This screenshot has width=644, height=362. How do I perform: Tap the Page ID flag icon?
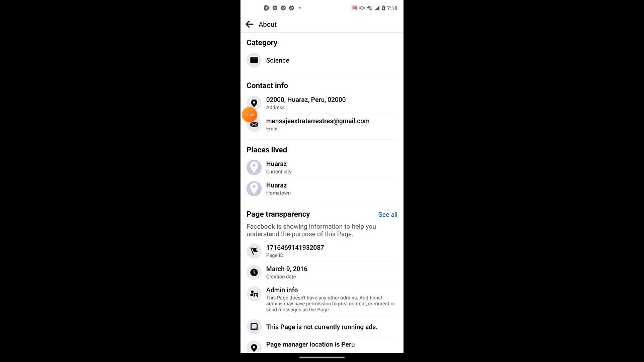coord(254,251)
